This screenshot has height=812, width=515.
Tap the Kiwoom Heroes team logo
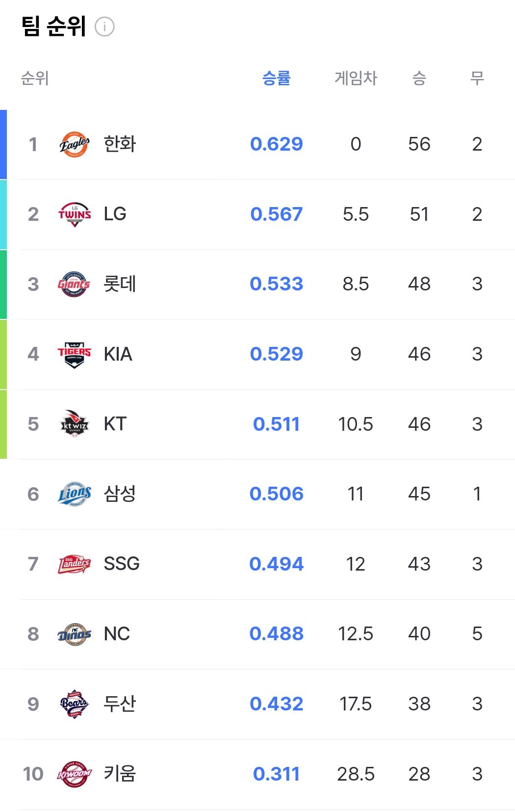coord(75,774)
